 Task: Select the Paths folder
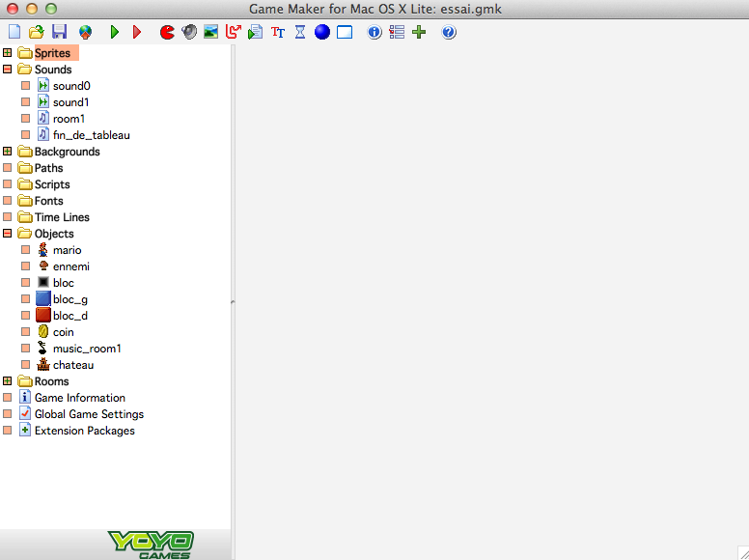pos(48,168)
